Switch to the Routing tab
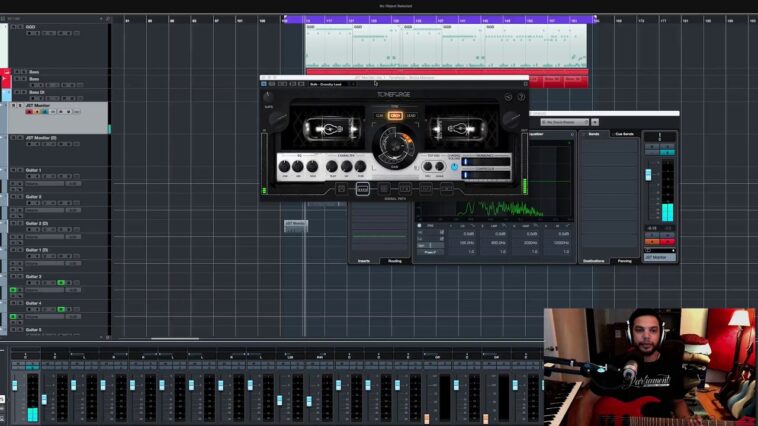758x426 pixels. (x=395, y=261)
